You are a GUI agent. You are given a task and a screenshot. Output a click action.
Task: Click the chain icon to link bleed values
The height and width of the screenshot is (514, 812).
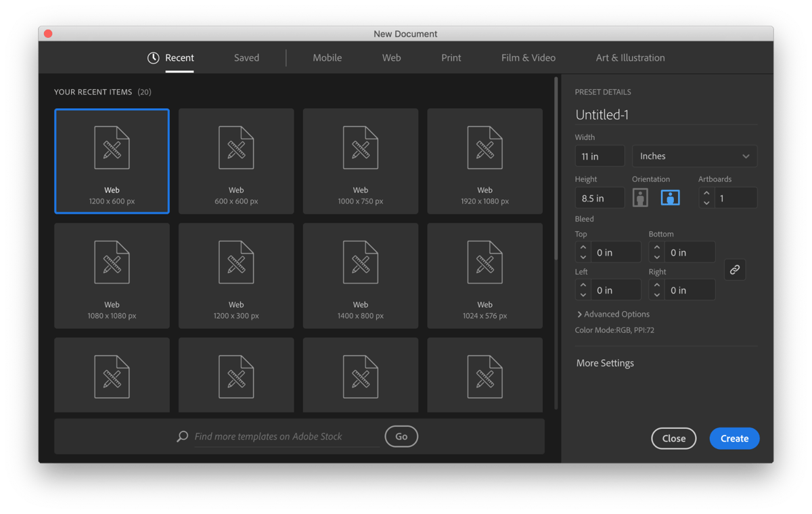tap(735, 269)
